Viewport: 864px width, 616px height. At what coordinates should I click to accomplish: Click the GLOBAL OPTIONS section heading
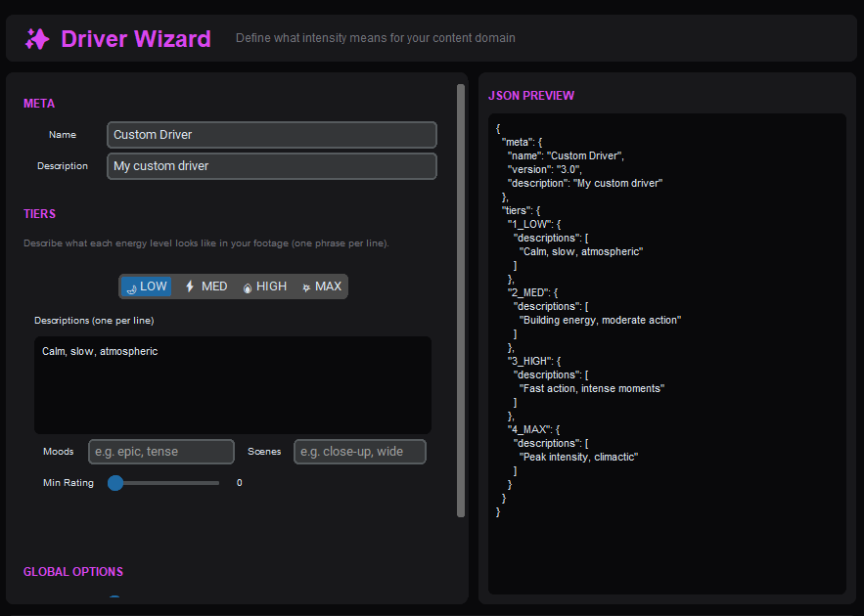pyautogui.click(x=72, y=571)
